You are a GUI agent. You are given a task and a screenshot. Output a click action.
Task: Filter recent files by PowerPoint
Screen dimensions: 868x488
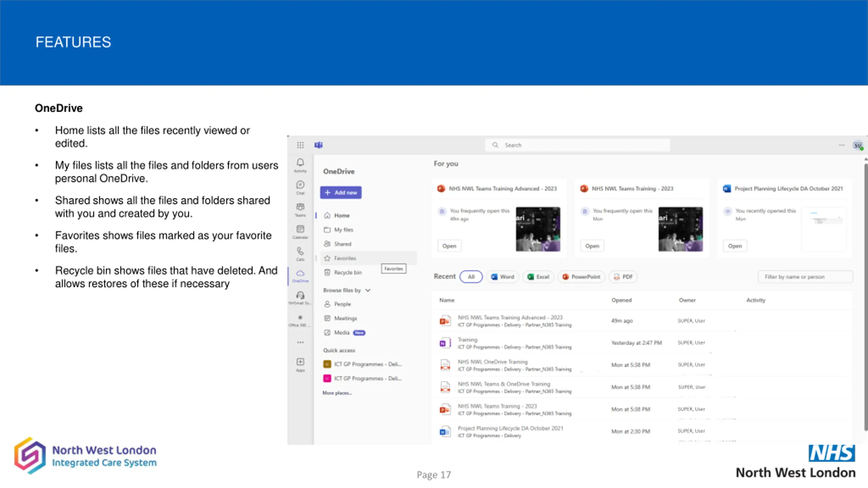(x=581, y=277)
